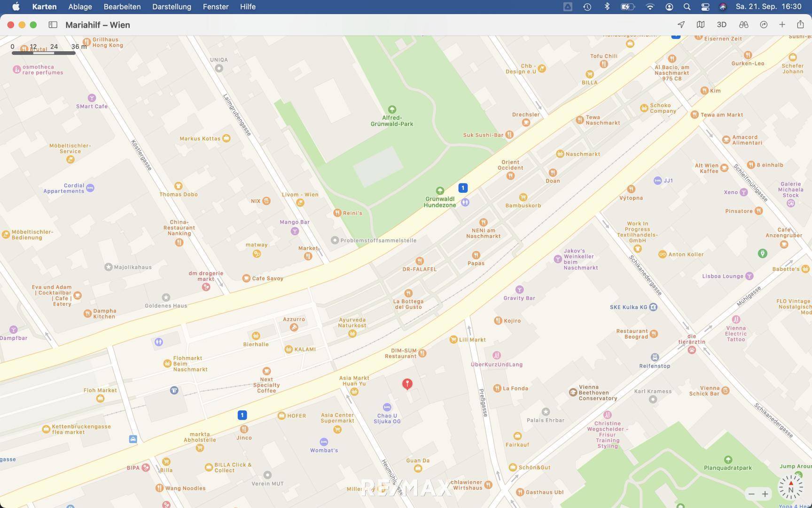Open the Fenster menu
Viewport: 812px width, 508px height.
click(x=216, y=7)
